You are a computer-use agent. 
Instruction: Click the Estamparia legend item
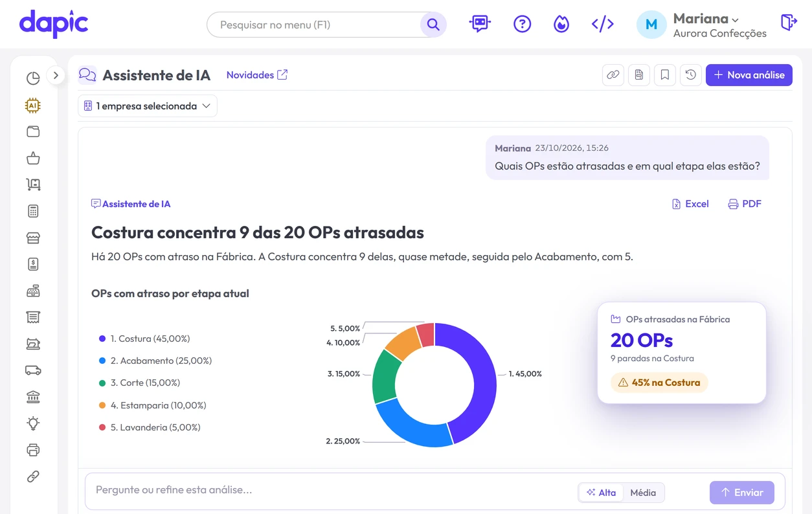(x=152, y=405)
